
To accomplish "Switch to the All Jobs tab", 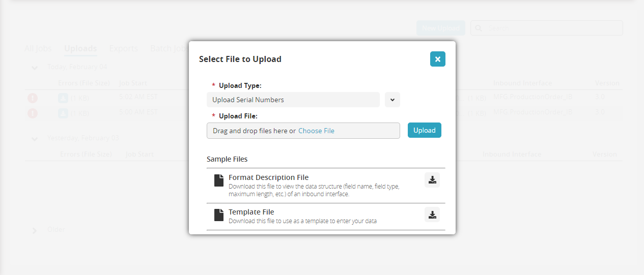I will (38, 49).
